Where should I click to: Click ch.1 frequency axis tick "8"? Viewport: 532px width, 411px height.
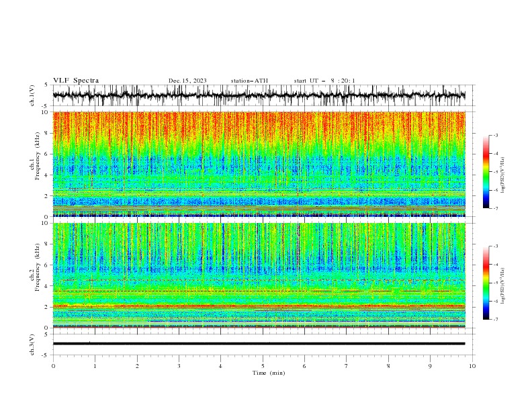click(x=47, y=133)
